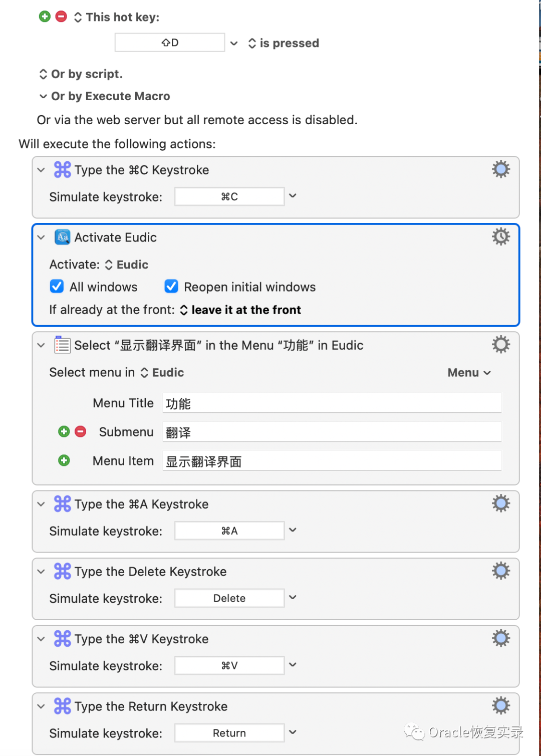
Task: Change the 'is pressed' trigger option
Action: 284,43
